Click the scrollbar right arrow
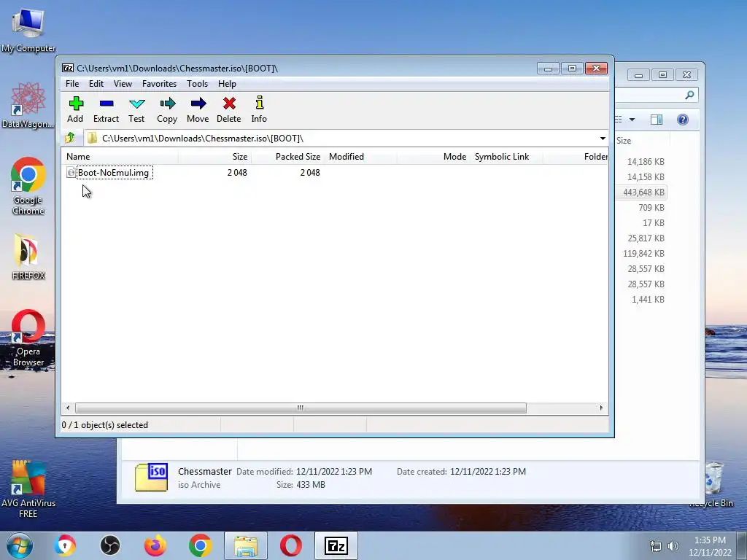Viewport: 747px width, 560px height. 601,408
